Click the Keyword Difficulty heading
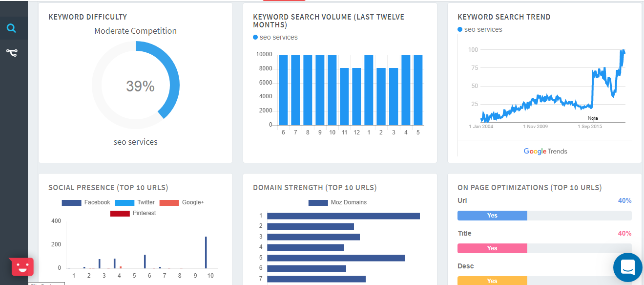Screen dimensions: 644x285 tap(88, 17)
